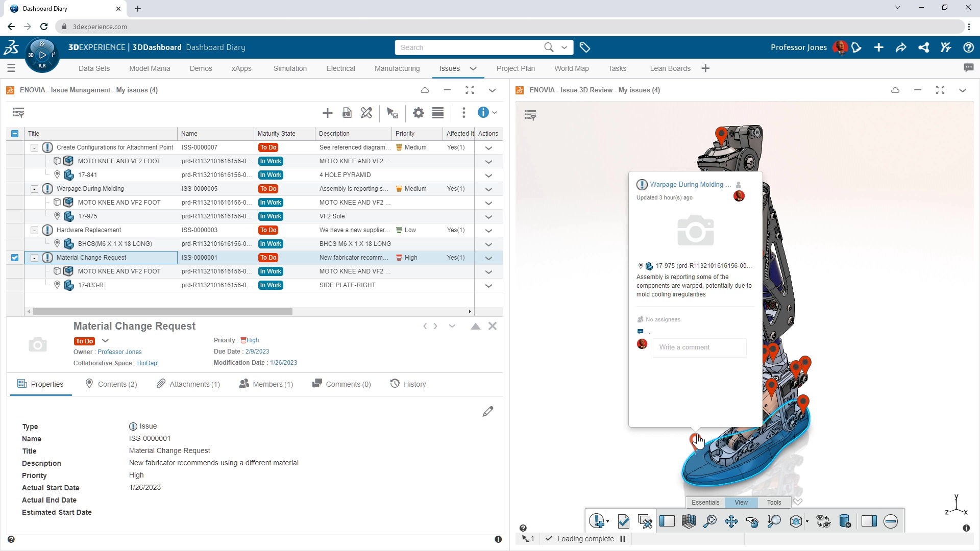
Task: Pause the loading indicator at the bottom
Action: coord(622,539)
